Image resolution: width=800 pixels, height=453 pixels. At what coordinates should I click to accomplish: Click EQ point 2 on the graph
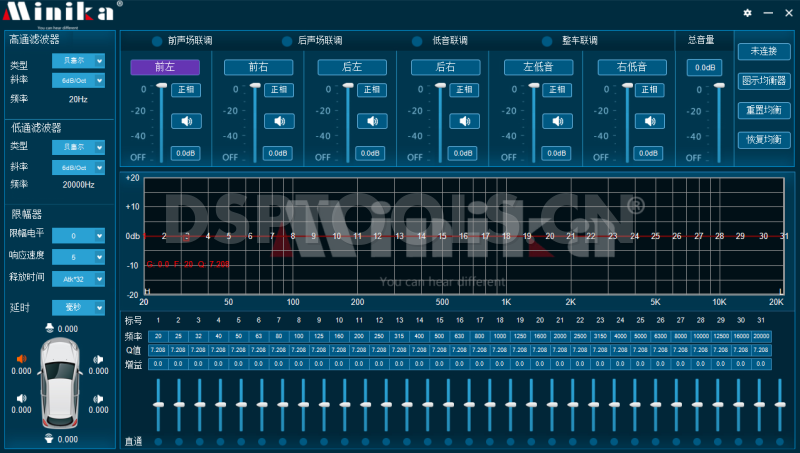(x=164, y=236)
